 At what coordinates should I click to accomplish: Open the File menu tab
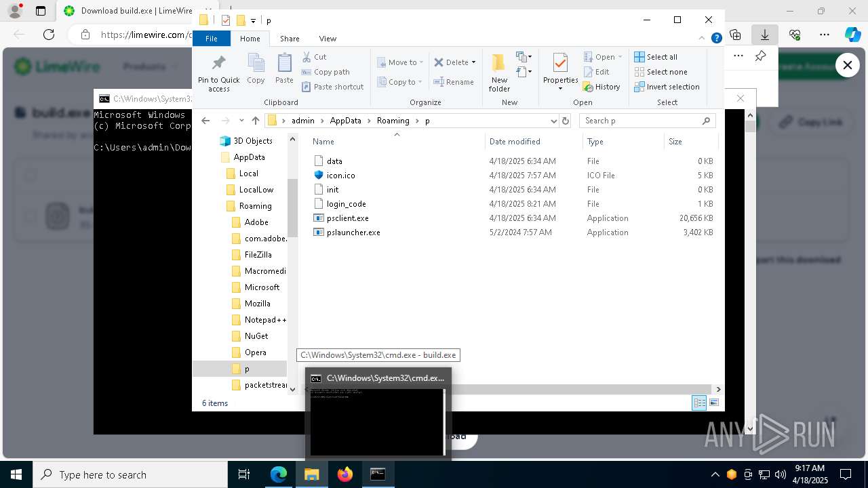click(212, 39)
